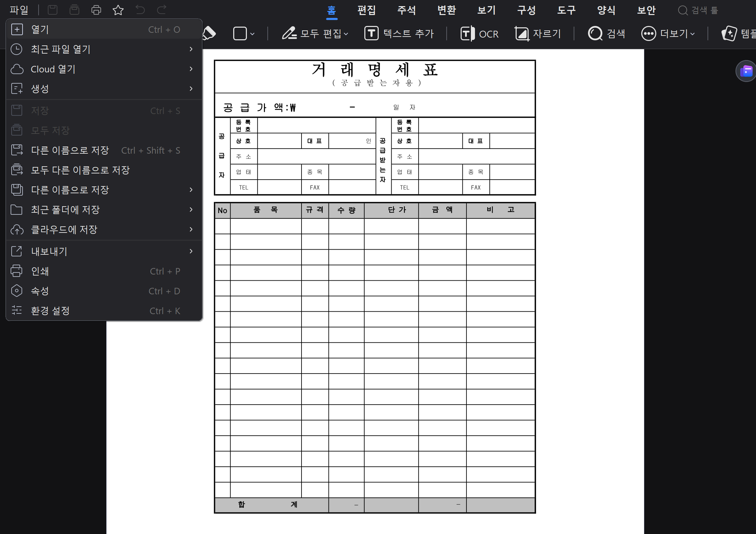The width and height of the screenshot is (756, 534).
Task: Open the 검색 search tool in toolbar
Action: pyautogui.click(x=606, y=33)
